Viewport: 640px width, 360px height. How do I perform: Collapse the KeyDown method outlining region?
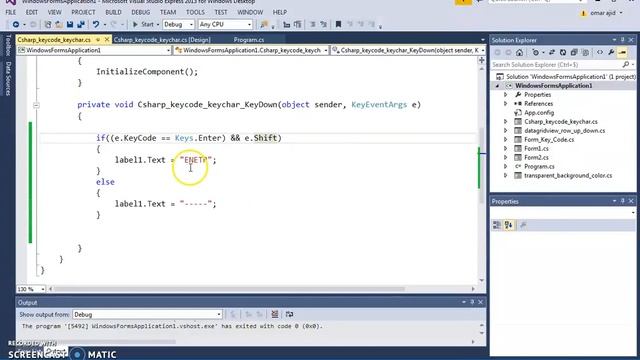tap(36, 105)
